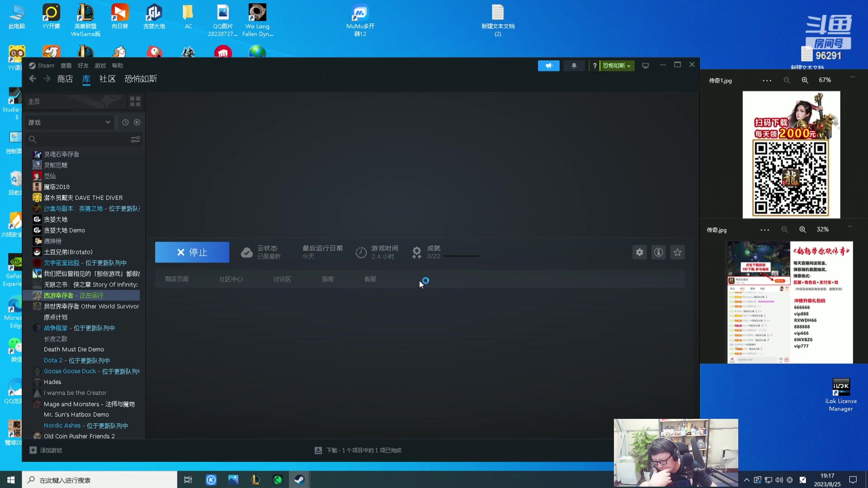Click the QR code image in 传奇1.jpg
Viewport: 868px width, 488px height.
pyautogui.click(x=790, y=178)
